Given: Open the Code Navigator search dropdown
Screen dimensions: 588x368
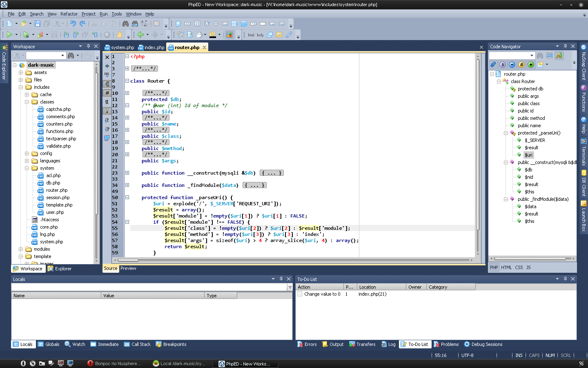Looking at the screenshot, I should [x=532, y=56].
